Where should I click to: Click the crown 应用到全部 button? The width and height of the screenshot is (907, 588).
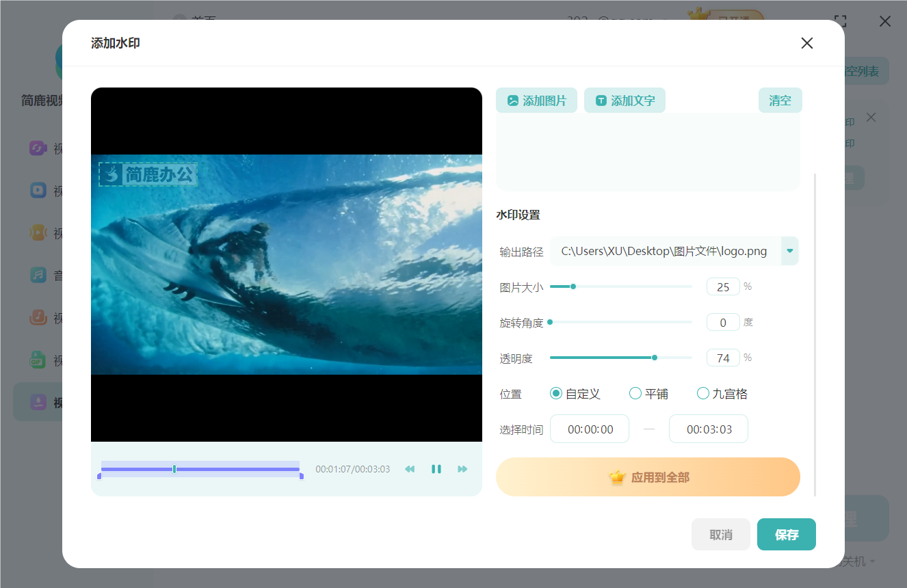(x=648, y=477)
